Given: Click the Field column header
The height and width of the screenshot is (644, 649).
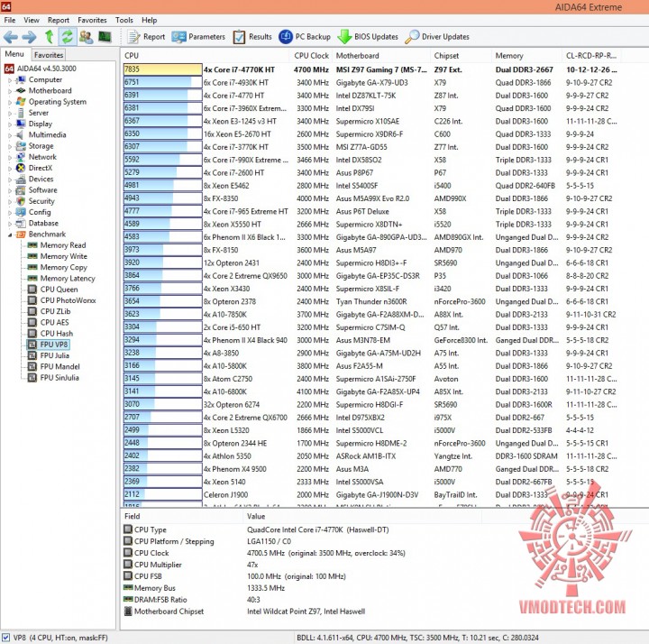Looking at the screenshot, I should click(x=181, y=517).
